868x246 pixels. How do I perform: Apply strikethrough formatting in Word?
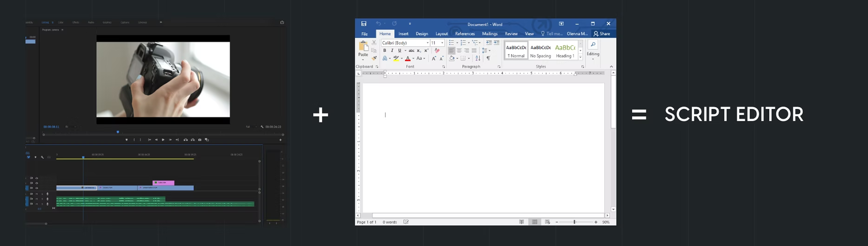[x=411, y=51]
